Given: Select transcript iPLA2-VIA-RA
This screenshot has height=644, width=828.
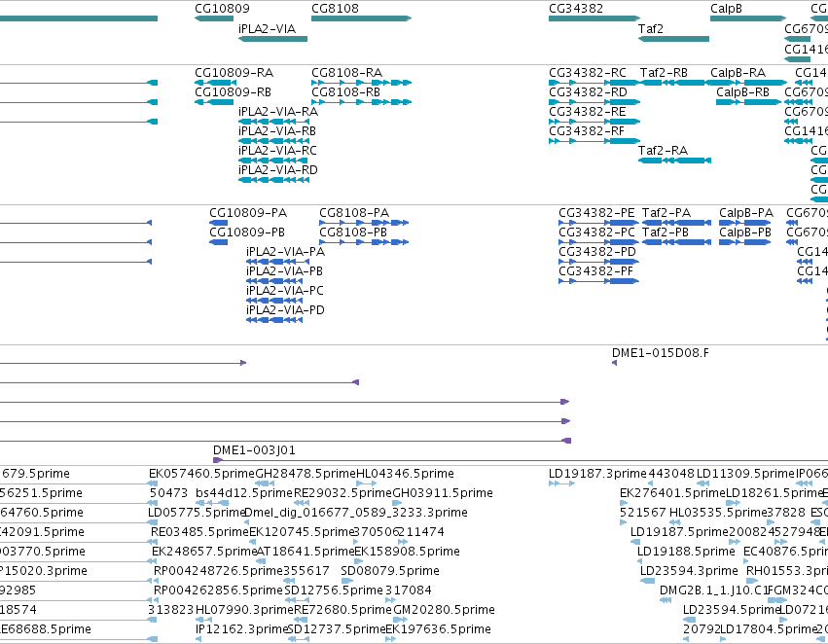Looking at the screenshot, I should [x=278, y=111].
